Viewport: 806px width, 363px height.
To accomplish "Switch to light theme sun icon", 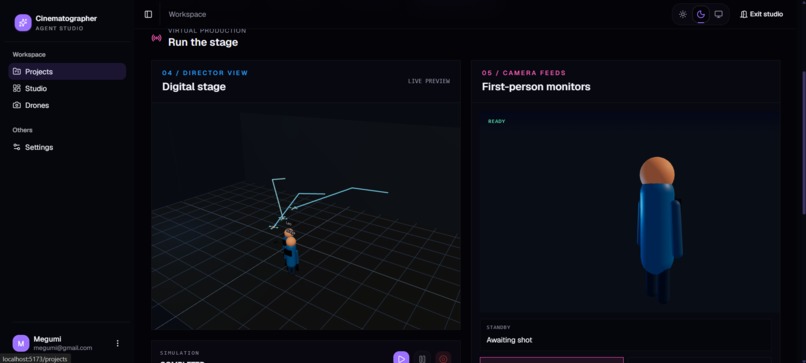I will click(683, 14).
